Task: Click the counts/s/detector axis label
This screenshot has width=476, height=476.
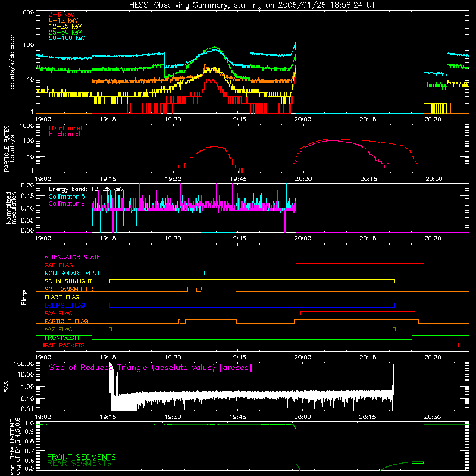Action: [12, 62]
